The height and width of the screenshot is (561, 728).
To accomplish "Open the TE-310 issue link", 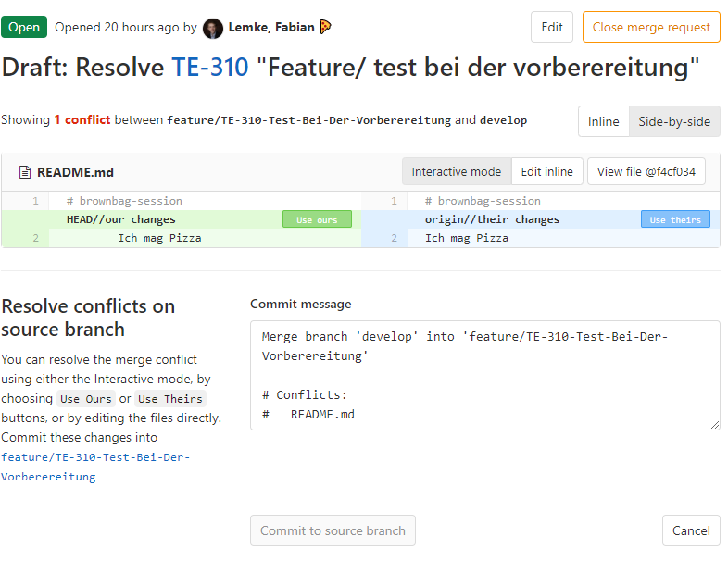I will pos(210,67).
